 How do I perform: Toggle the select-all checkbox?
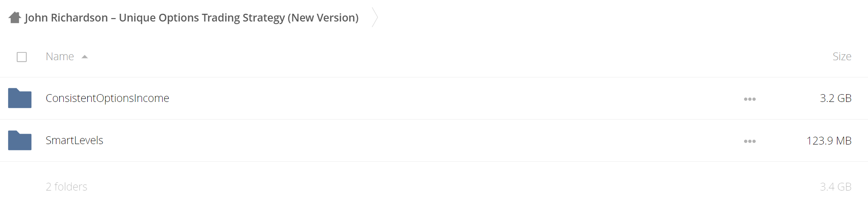[x=22, y=57]
